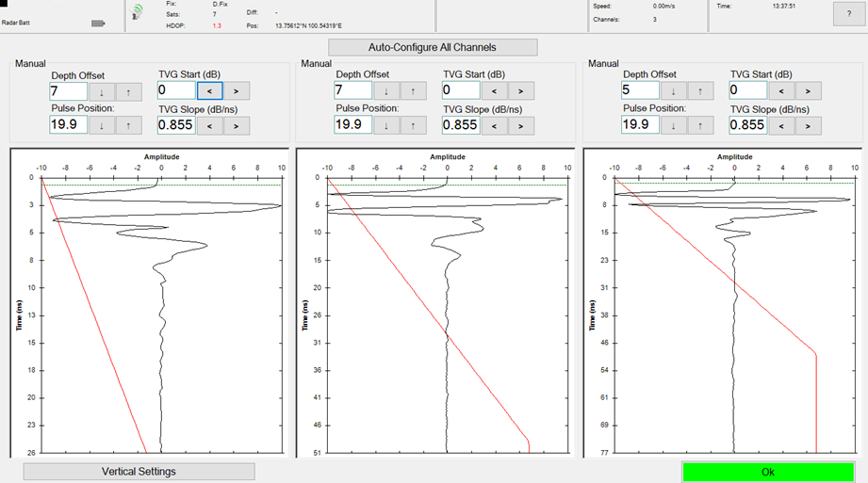Lower TVG Start on first channel
Screen dimensions: 868x483
point(209,91)
